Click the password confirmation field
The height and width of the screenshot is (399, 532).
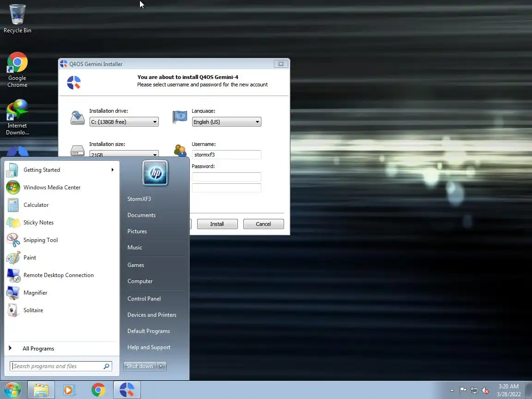pyautogui.click(x=226, y=188)
